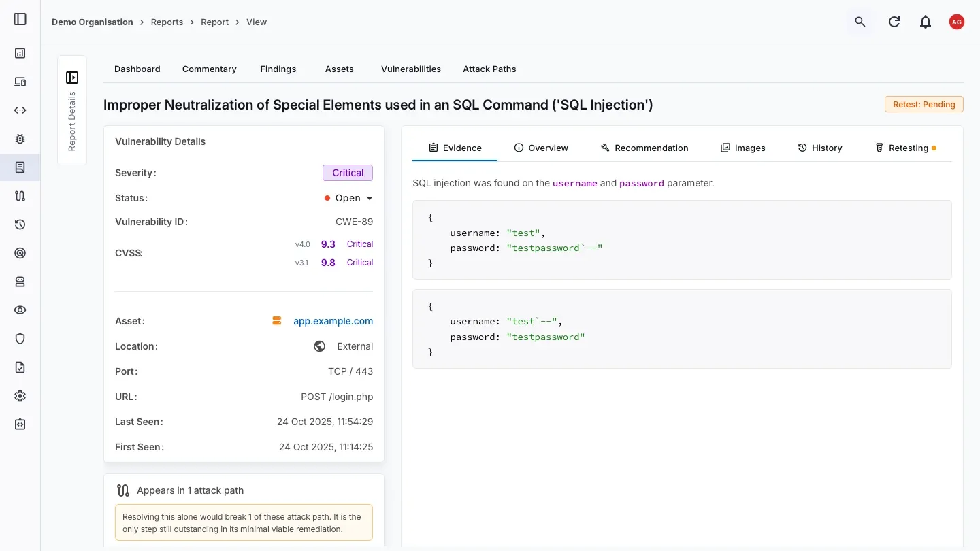Click the history clock icon in the sidebar

tap(20, 224)
